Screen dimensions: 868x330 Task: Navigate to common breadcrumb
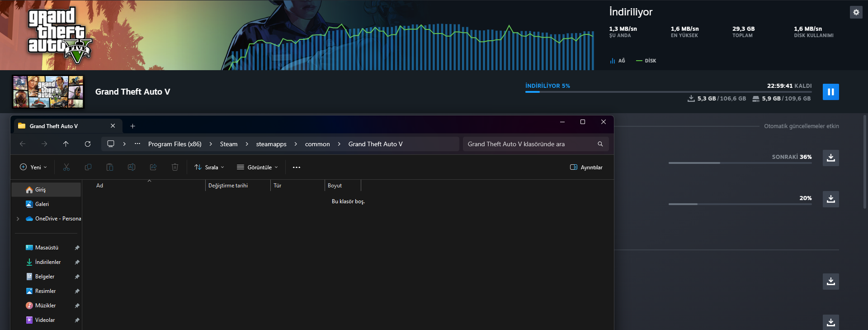click(317, 144)
